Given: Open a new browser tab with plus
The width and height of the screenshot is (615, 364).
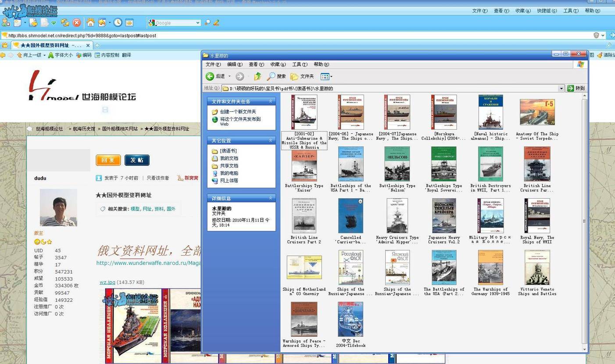Looking at the screenshot, I should pos(97,45).
